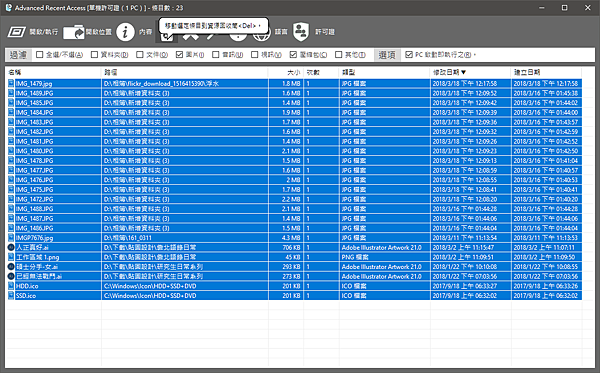Click the file icon of IMG_1483.JPG
Screen dimensions: 600x373
11,122
